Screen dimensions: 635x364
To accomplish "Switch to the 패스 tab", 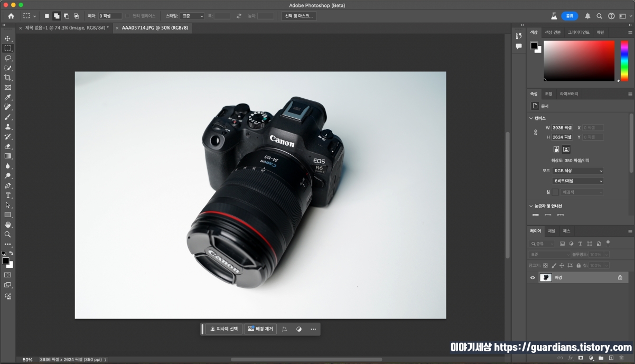I will point(566,231).
